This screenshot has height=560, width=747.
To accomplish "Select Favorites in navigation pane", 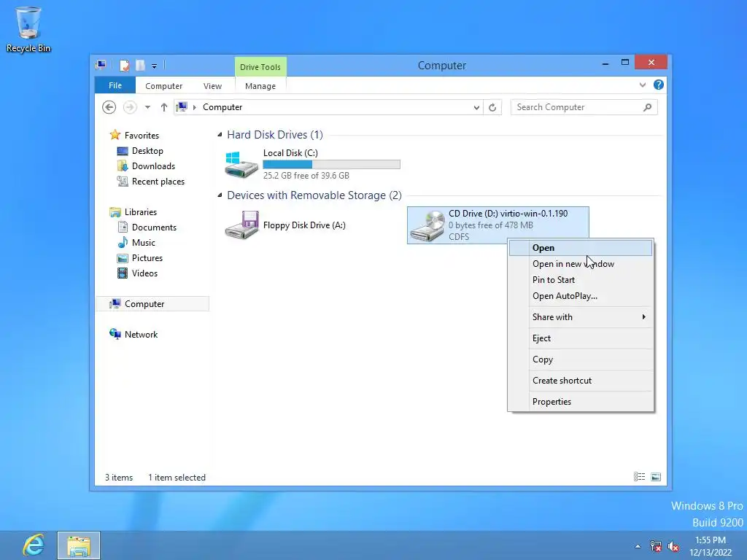I will 142,136.
